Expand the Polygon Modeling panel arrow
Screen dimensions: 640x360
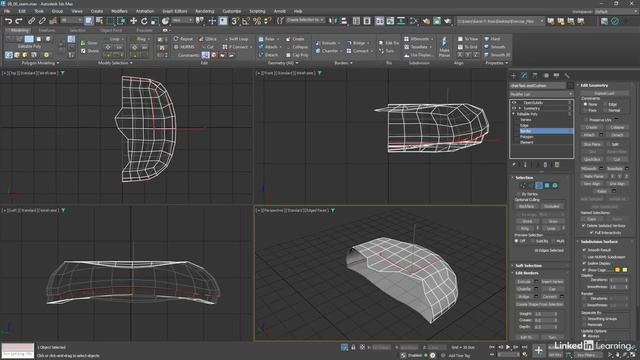point(58,63)
